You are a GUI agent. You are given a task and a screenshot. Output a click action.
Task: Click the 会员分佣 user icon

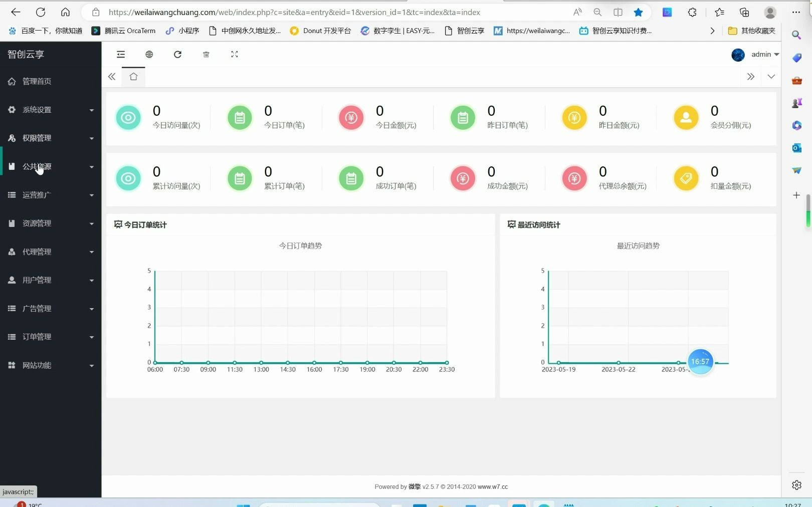tap(686, 118)
